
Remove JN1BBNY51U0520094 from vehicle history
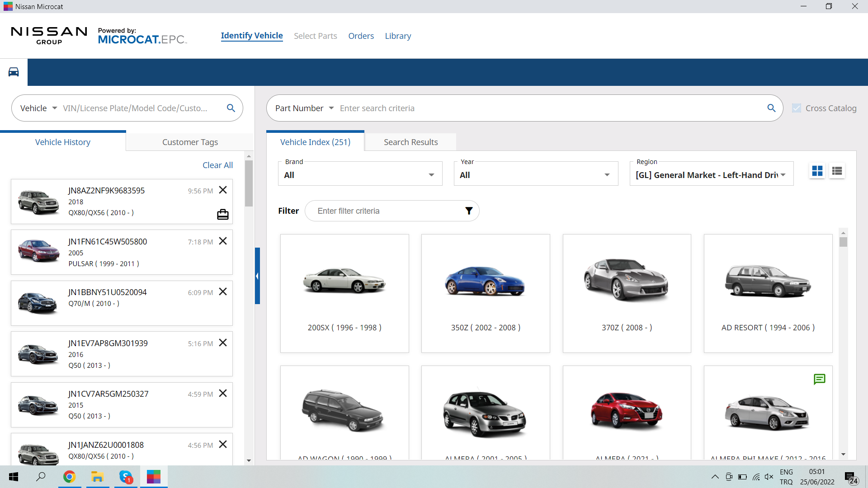223,292
